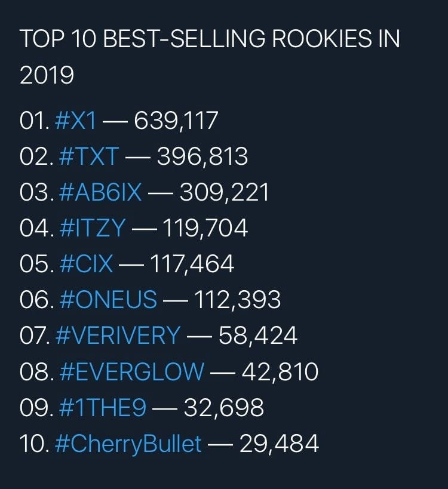The image size is (448, 489).
Task: Tap the 29,484 sales figure
Action: [279, 443]
